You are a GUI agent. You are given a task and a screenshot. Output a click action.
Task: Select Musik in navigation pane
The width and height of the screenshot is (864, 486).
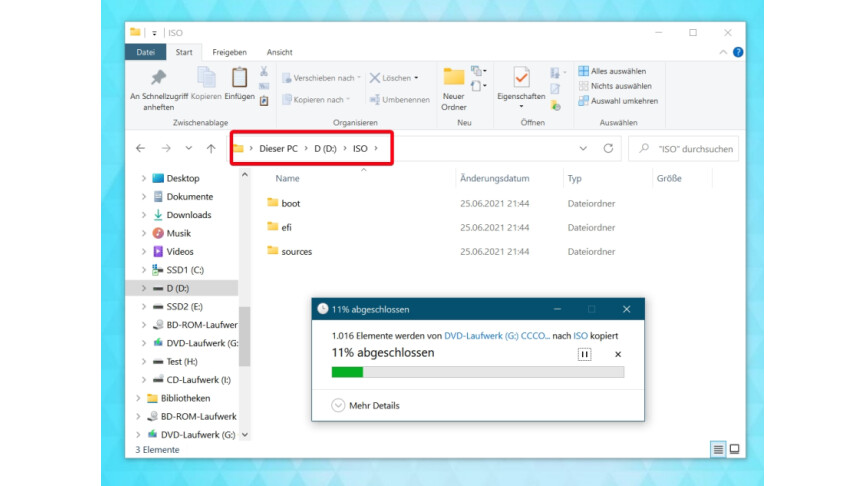pyautogui.click(x=179, y=233)
